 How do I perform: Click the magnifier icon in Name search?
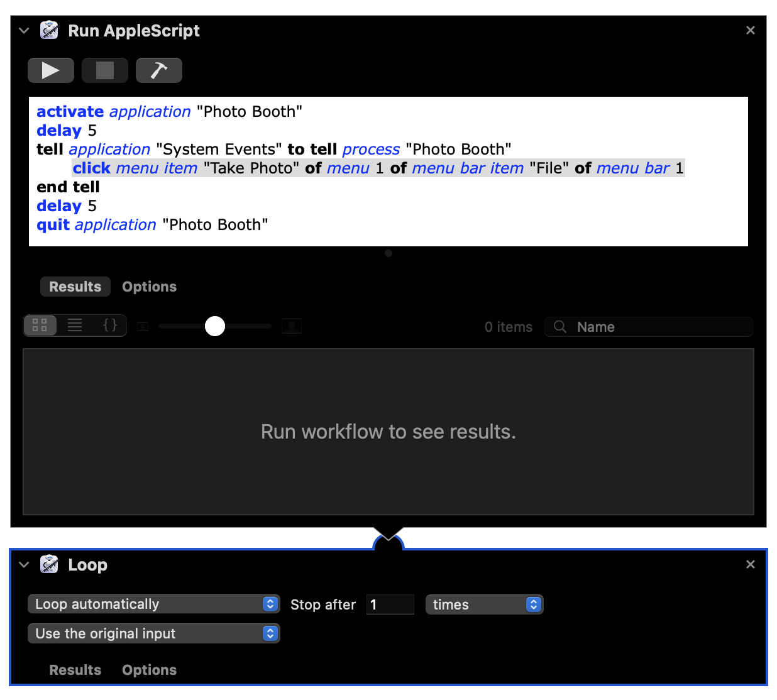[560, 327]
